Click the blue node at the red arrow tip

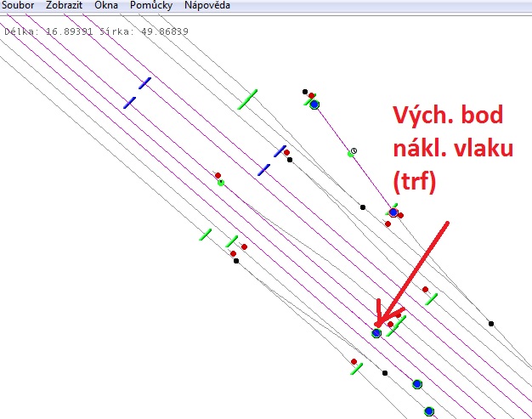[376, 333]
